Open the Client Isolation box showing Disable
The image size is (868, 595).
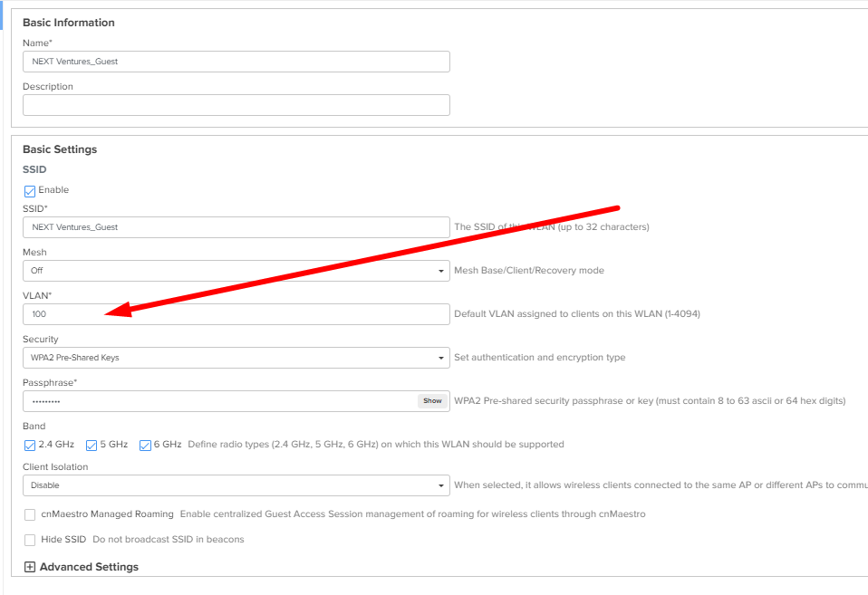[227, 485]
